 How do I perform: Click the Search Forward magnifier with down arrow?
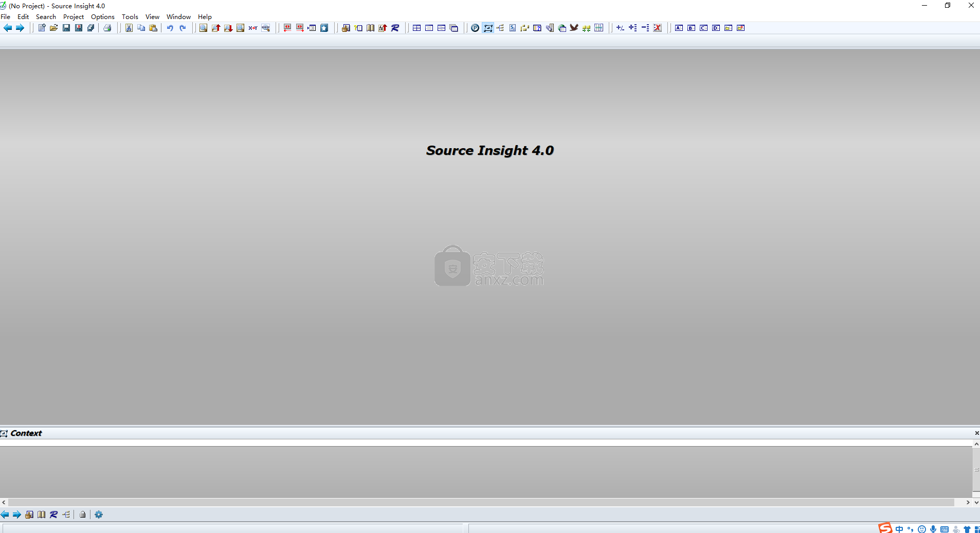click(x=228, y=28)
